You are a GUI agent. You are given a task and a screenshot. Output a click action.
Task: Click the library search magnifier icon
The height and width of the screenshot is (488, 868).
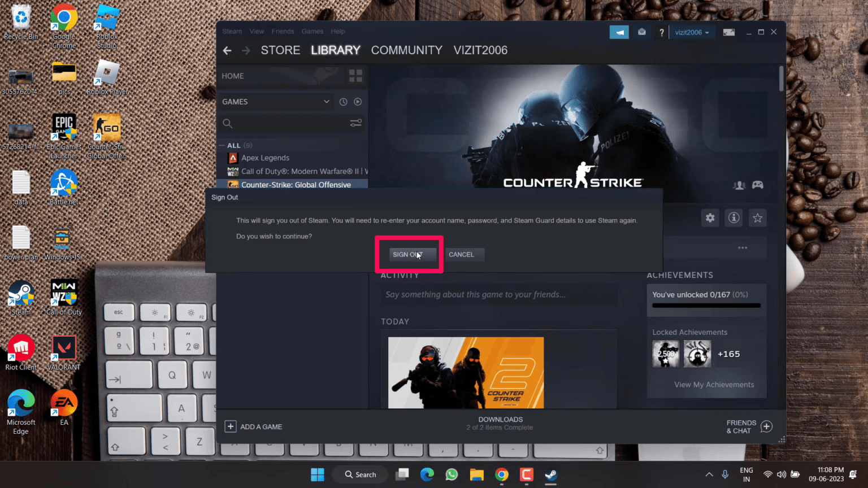[227, 123]
